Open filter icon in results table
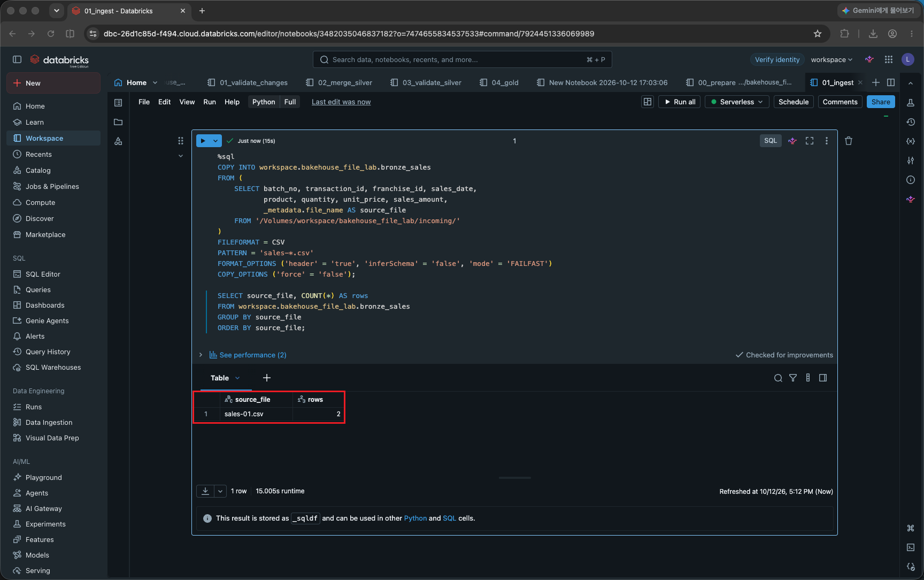This screenshot has width=924, height=580. (x=793, y=378)
